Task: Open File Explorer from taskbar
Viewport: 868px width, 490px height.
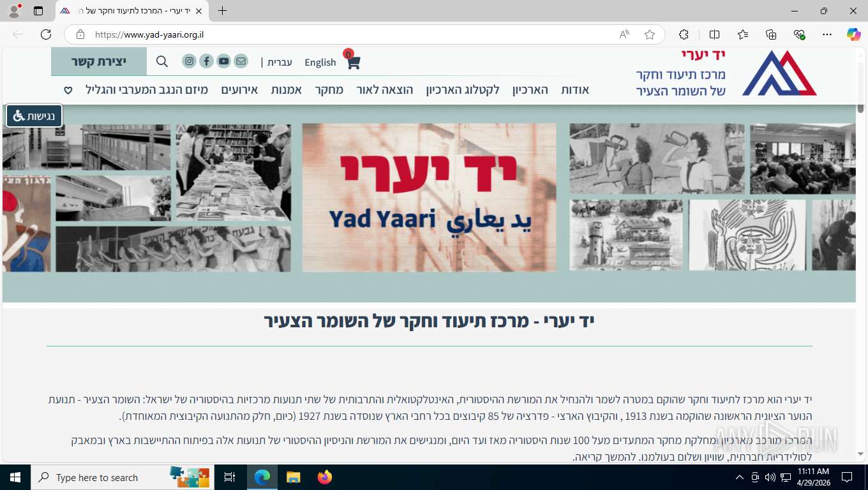Action: (x=293, y=477)
